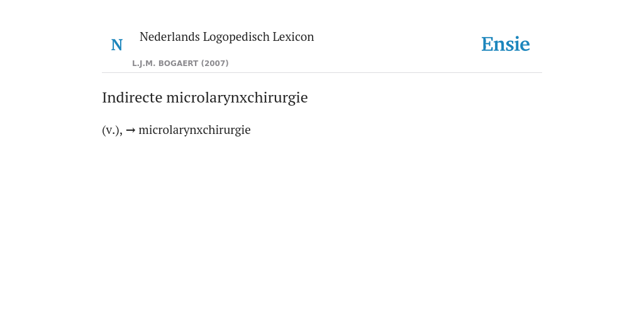Click microlarynxchirurgie within the page heading

(x=237, y=97)
